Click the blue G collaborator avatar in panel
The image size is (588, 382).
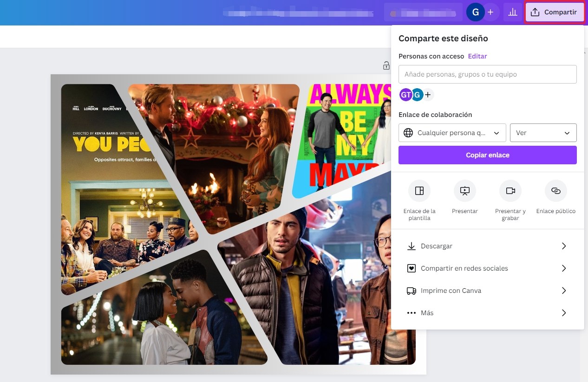pos(417,95)
